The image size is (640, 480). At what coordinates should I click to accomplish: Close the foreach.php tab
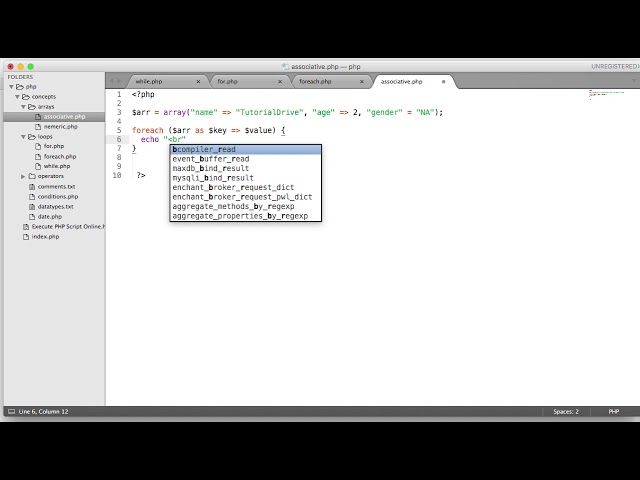click(362, 82)
